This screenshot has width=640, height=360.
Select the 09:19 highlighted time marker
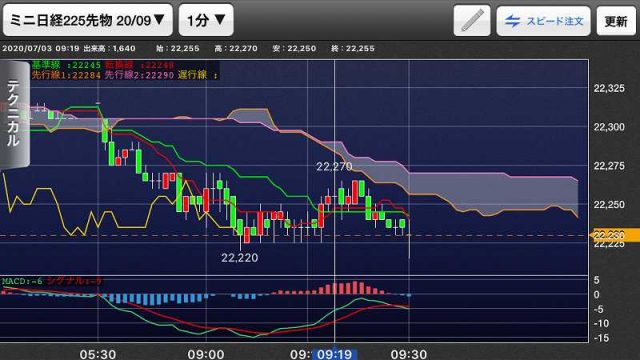pyautogui.click(x=334, y=354)
